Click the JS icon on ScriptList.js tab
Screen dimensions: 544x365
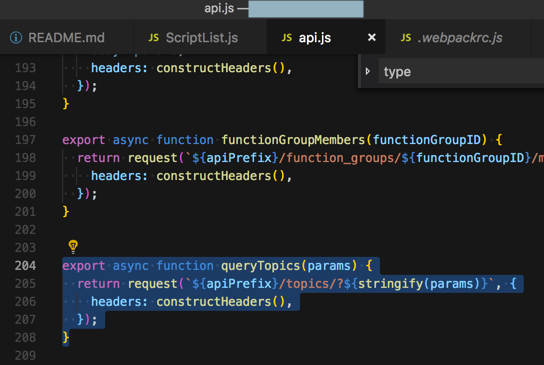[x=154, y=37]
